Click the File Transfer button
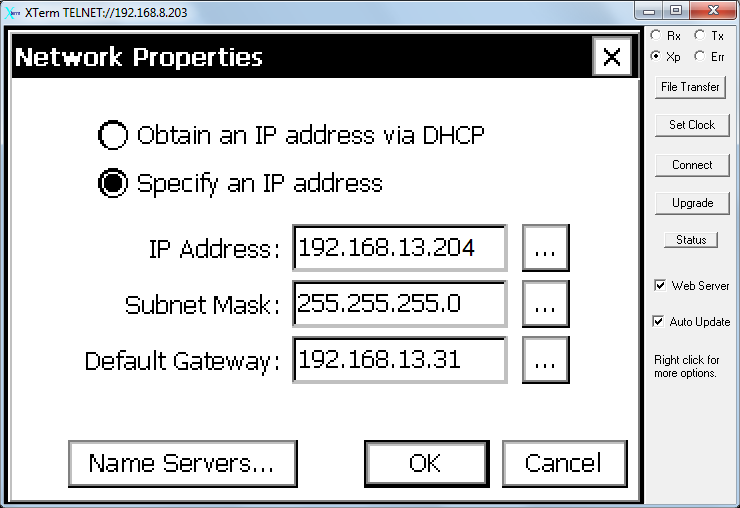This screenshot has height=508, width=740. click(x=690, y=87)
